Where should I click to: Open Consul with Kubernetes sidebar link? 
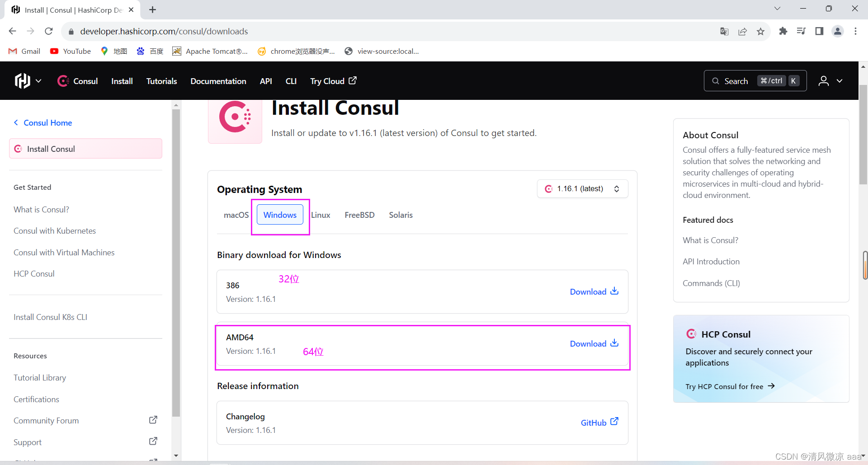(55, 231)
